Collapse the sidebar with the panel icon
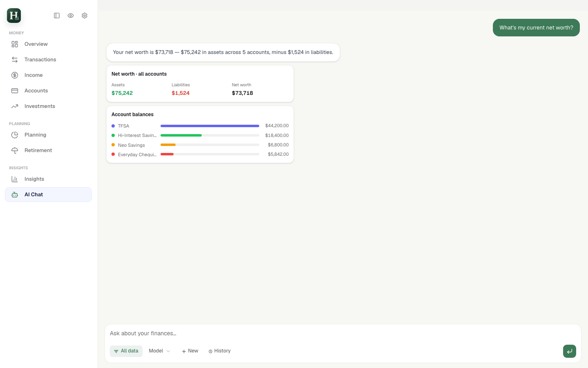Screen dimensions: 588x368 (57, 16)
